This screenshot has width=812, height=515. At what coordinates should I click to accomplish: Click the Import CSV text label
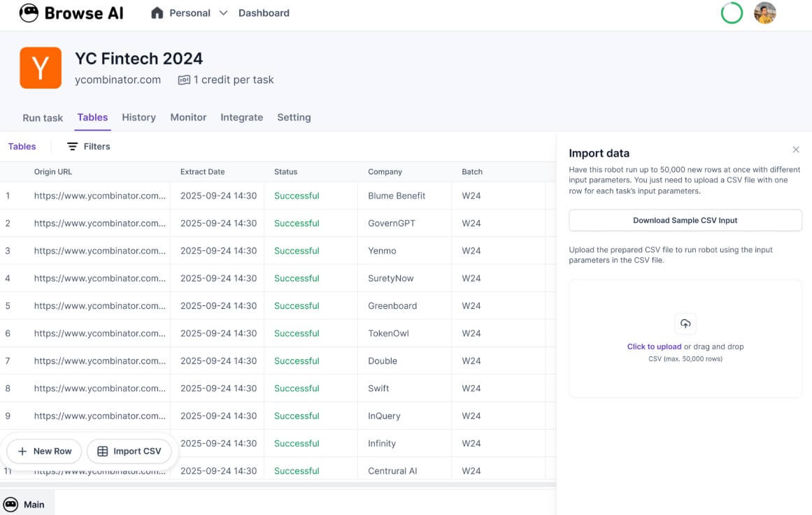coord(137,451)
